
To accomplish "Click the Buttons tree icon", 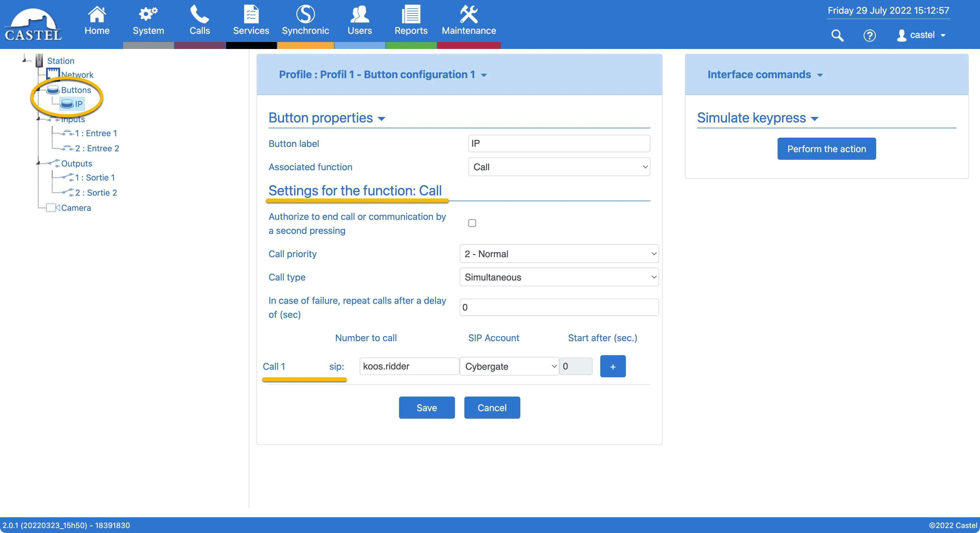I will point(53,90).
